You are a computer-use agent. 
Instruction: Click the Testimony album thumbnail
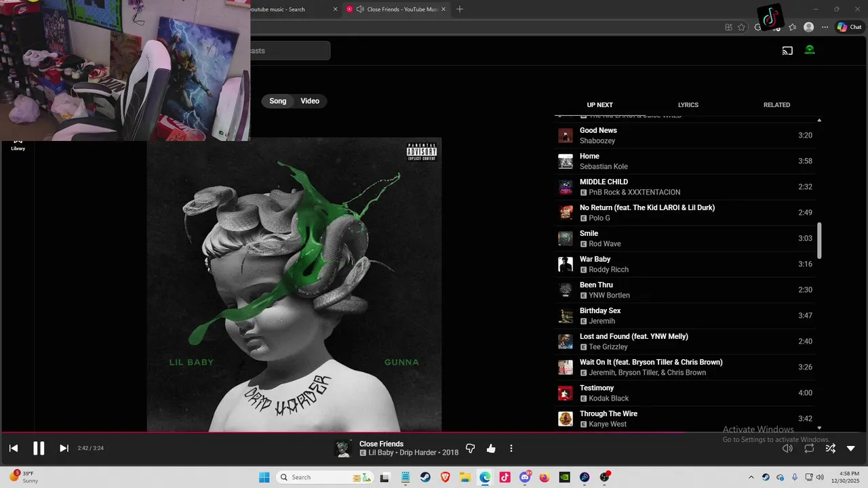566,393
